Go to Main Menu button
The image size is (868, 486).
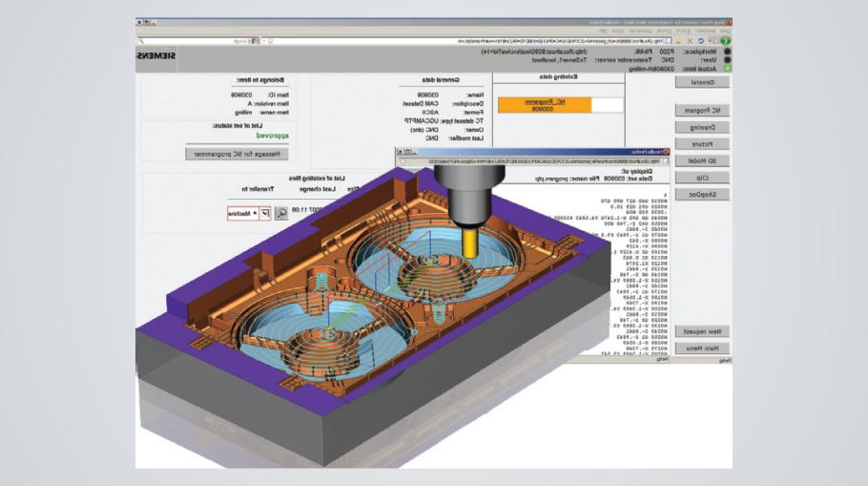click(702, 349)
